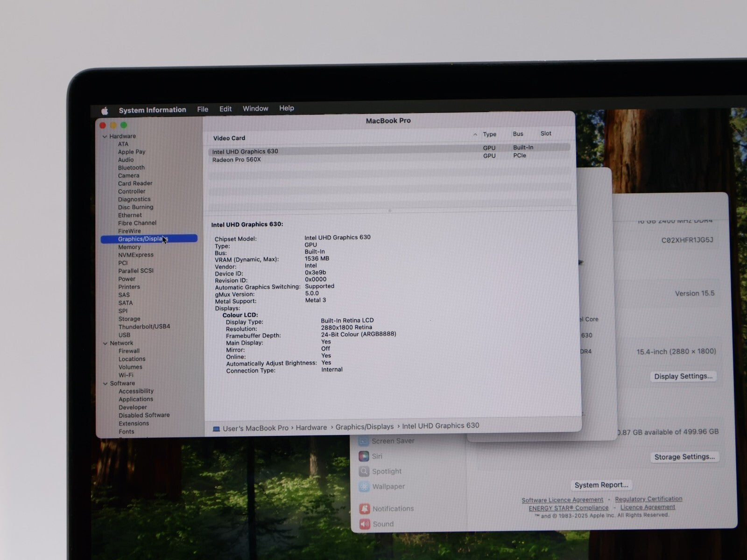Click the Storage Settings button
This screenshot has height=560, width=747.
684,457
